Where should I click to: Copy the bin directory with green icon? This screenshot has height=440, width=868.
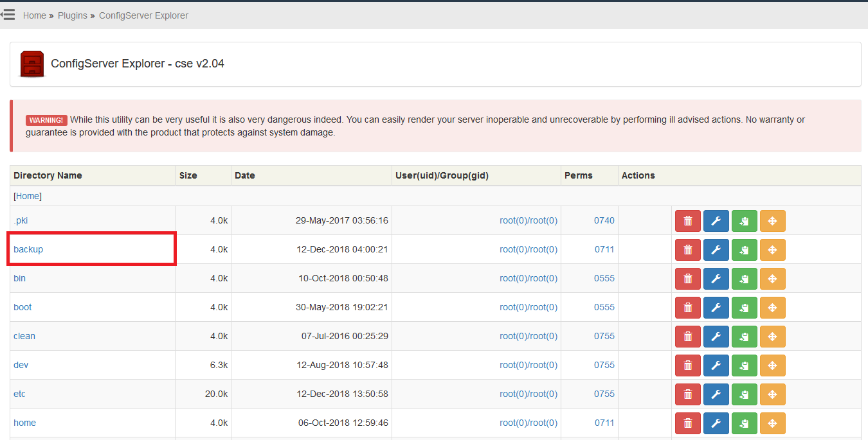[745, 279]
